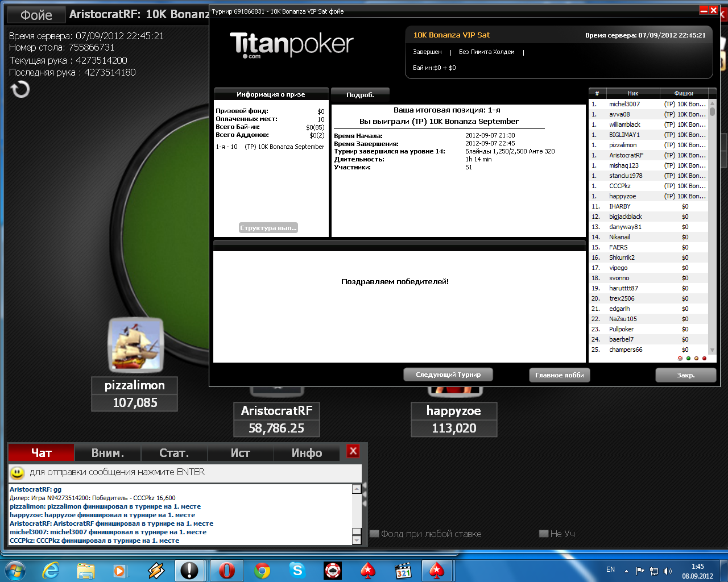Click the 'Главное лобби' button

click(559, 375)
